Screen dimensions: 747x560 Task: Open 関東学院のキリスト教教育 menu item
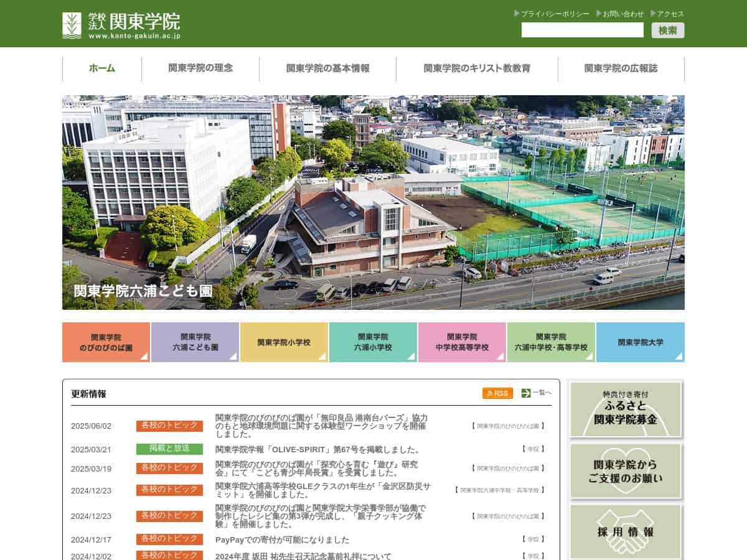(x=477, y=68)
